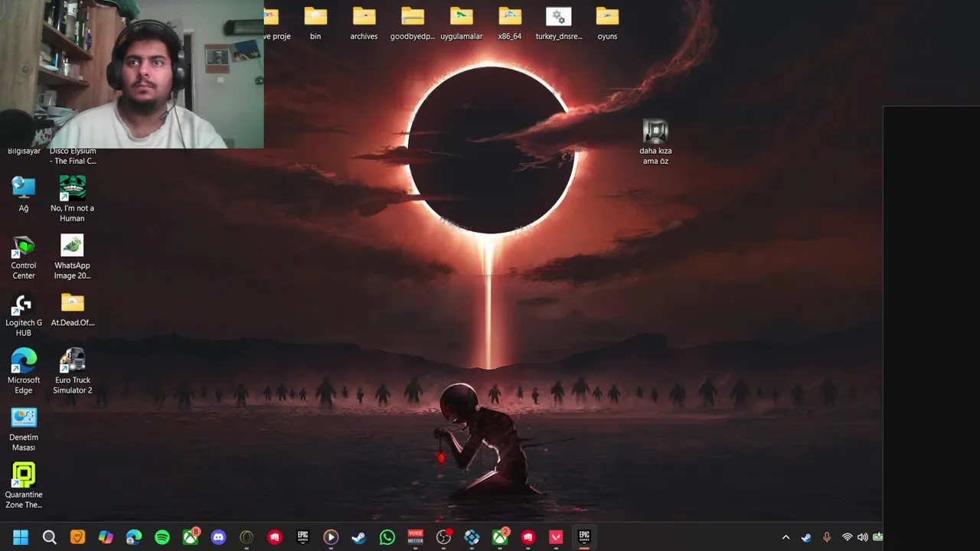Open the uygulamalar folder
This screenshot has height=551, width=980.
point(461,23)
